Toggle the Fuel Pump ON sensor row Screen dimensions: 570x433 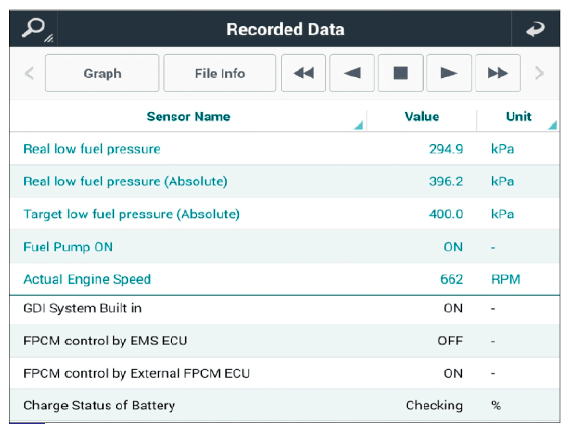point(285,247)
